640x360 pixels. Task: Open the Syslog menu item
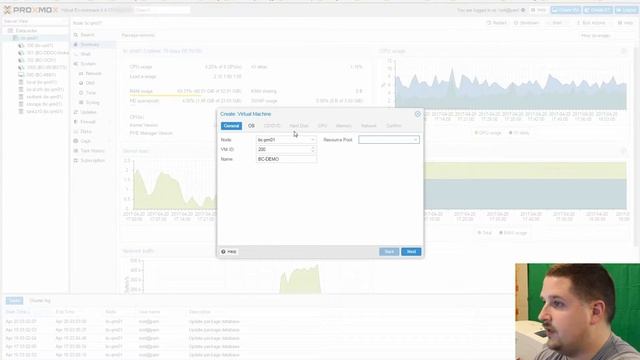[x=92, y=103]
